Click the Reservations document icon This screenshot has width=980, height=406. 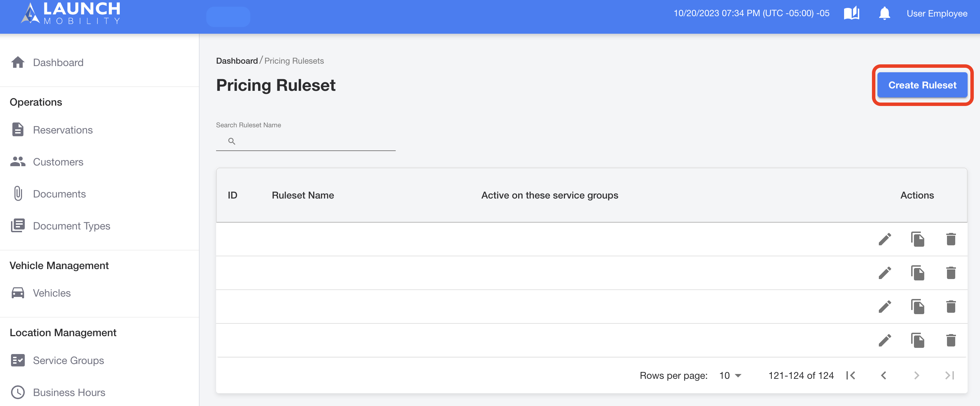click(18, 129)
